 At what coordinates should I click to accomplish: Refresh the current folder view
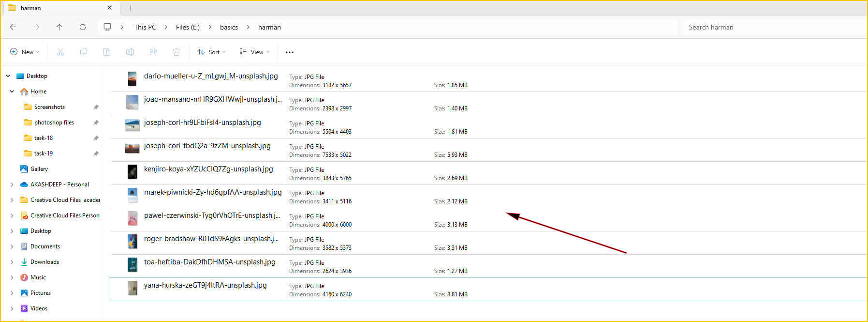83,27
